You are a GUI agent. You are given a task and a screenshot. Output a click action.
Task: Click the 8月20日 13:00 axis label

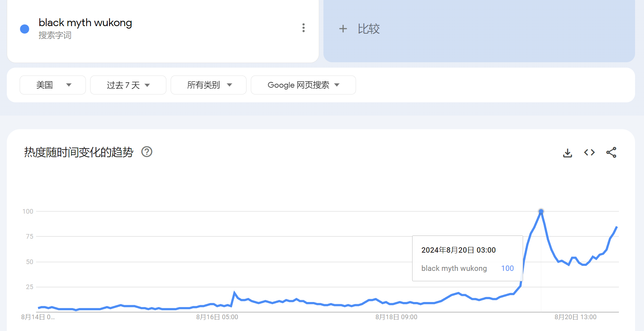576,317
